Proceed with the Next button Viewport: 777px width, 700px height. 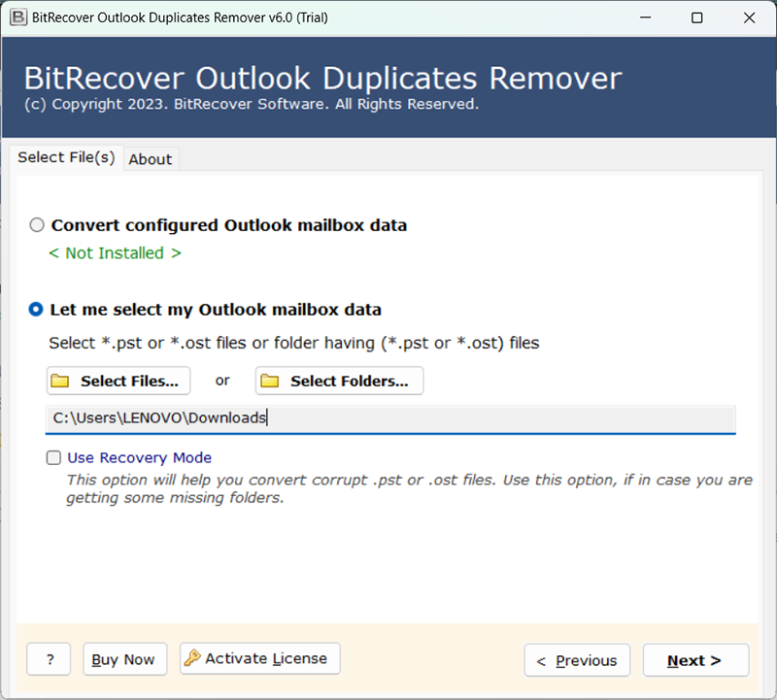point(695,660)
